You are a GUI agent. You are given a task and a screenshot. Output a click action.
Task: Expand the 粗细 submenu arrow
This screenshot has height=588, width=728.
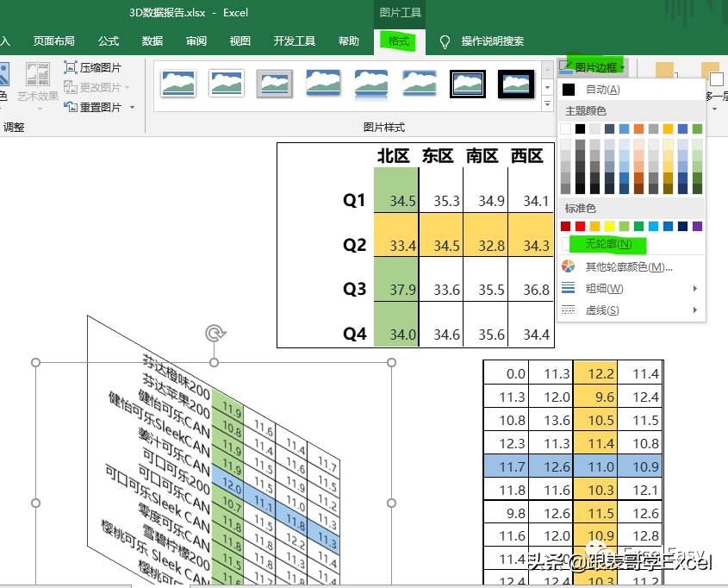tap(695, 289)
